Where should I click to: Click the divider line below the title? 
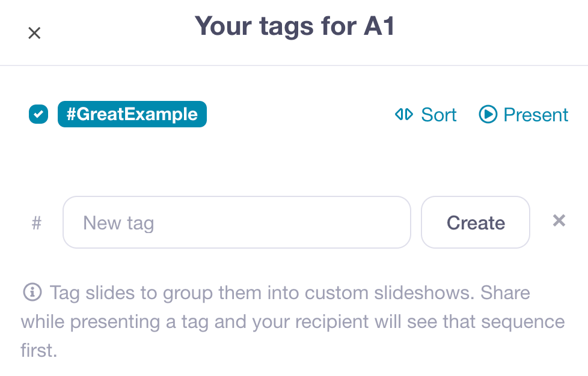coord(294,65)
